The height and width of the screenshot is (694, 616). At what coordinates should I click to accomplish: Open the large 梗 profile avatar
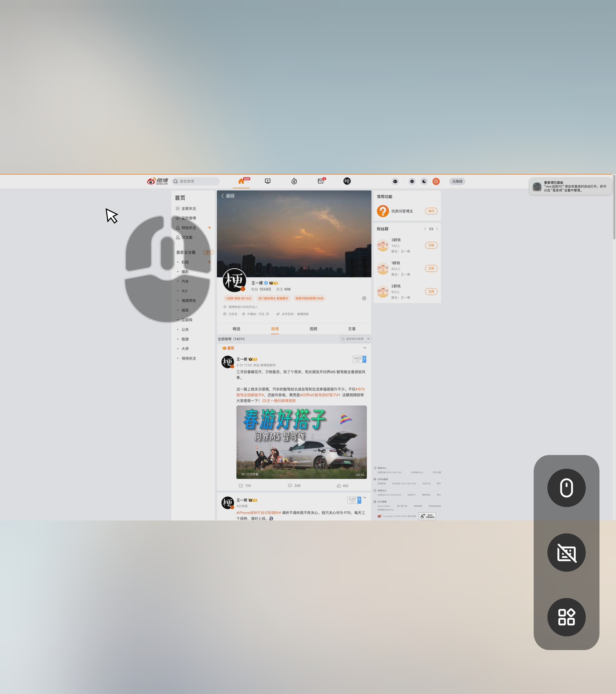234,280
